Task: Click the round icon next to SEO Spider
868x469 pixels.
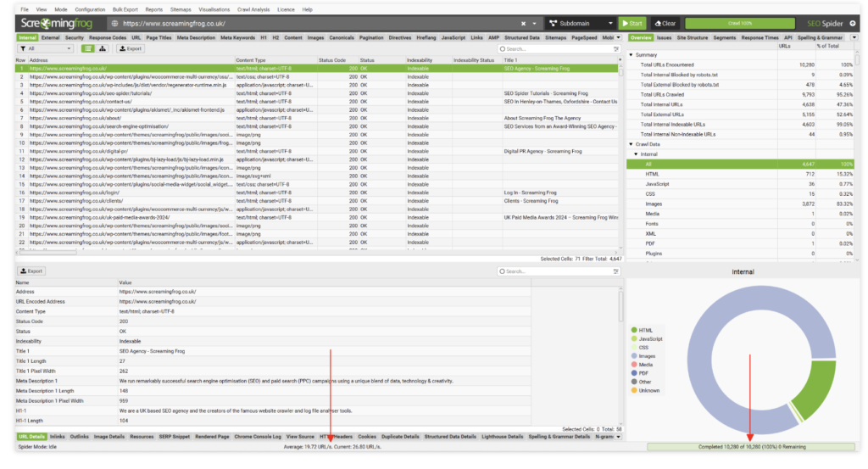Action: 853,23
